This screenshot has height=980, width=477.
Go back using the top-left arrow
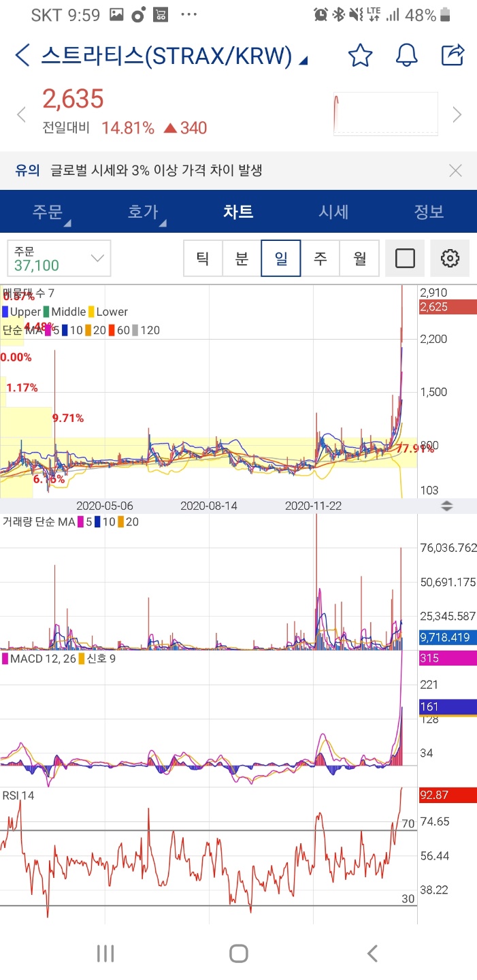coord(22,55)
